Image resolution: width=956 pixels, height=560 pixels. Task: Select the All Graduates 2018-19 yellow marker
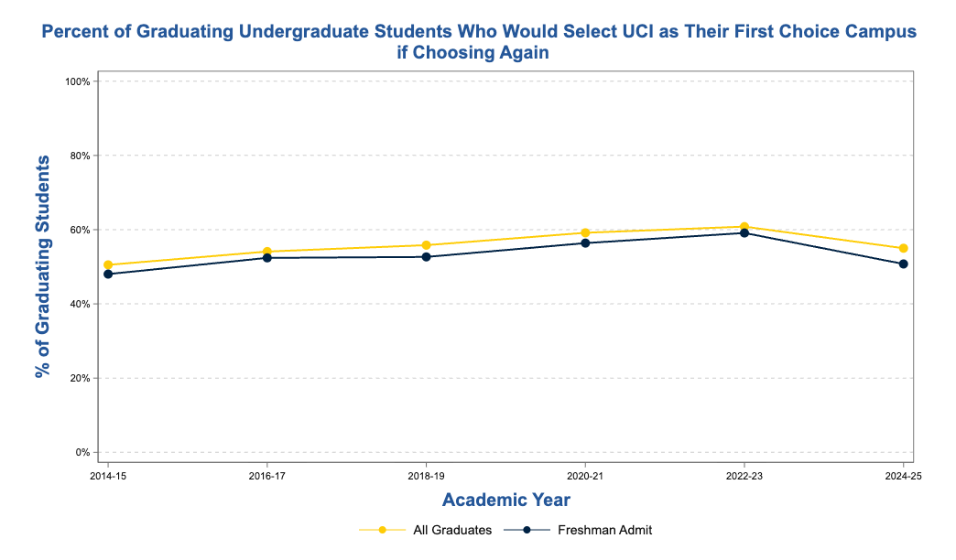(426, 245)
